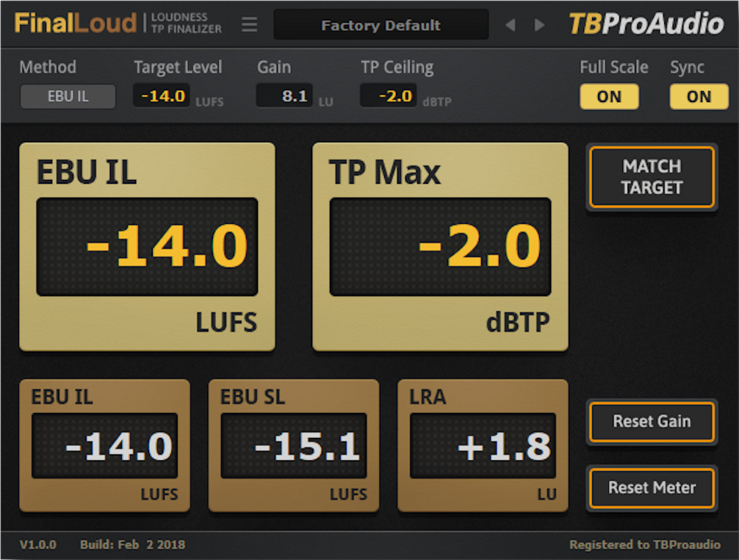Screen dimensions: 739x560
Task: Click the Target Level label
Action: [178, 67]
